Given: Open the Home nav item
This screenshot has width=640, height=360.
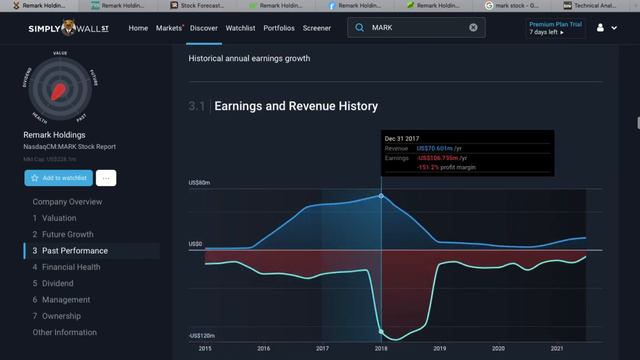Looking at the screenshot, I should click(138, 28).
